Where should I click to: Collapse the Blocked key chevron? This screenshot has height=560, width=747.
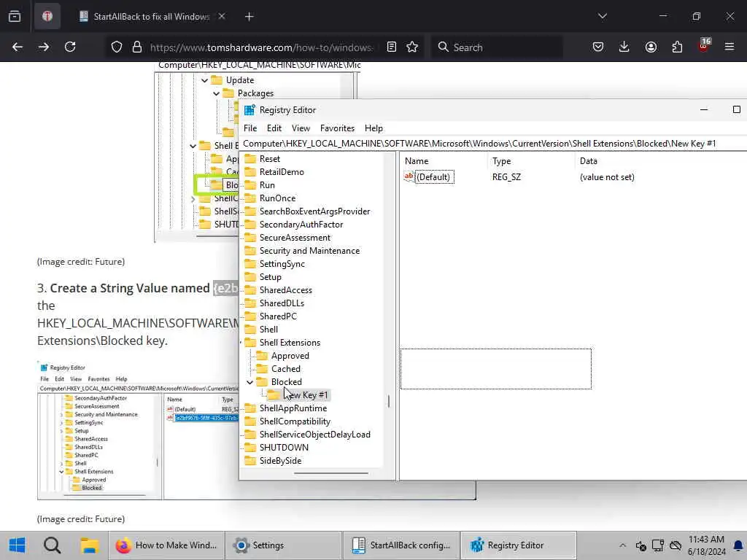click(x=249, y=382)
